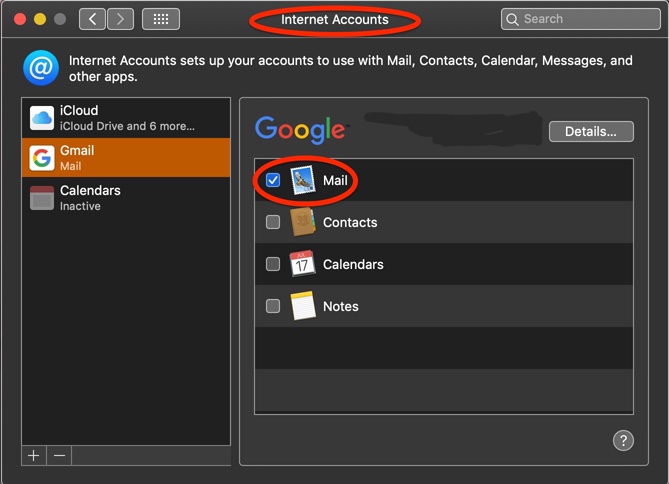Click the 'Calendars' service label

pos(353,264)
